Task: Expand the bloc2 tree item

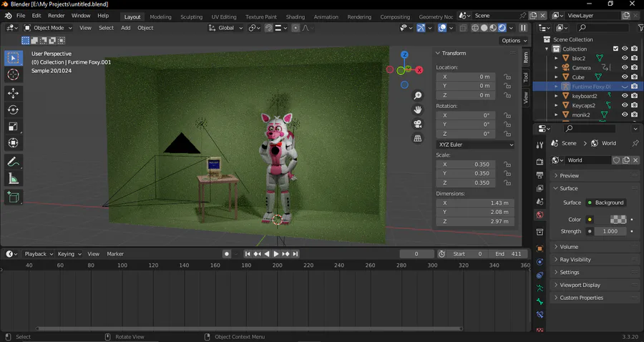Action: 556,58
